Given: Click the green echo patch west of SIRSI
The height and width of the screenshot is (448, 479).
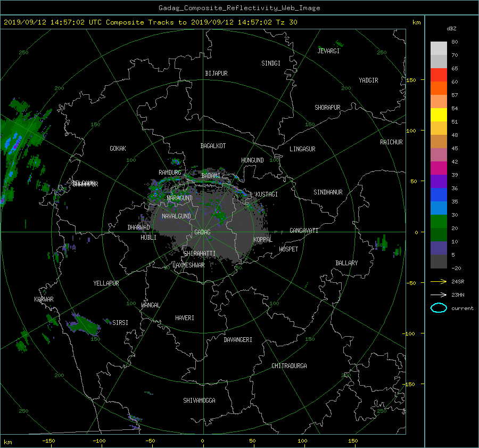Looking at the screenshot, I should (83, 324).
